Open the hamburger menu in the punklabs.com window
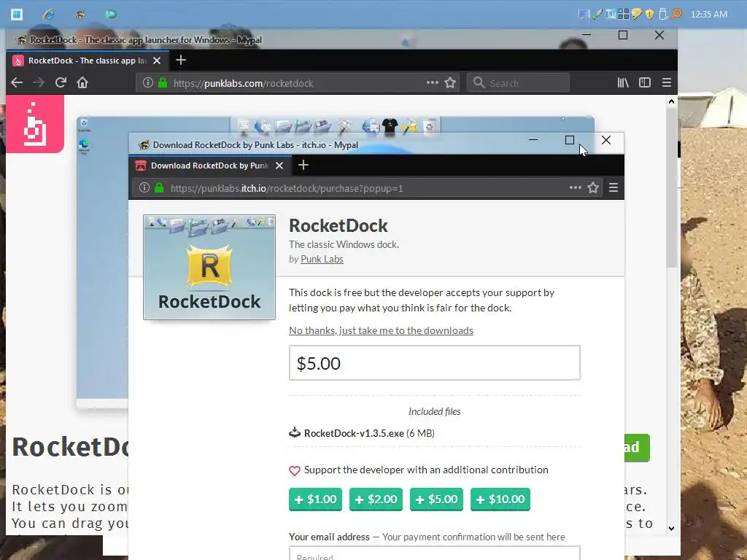The width and height of the screenshot is (747, 560). point(667,83)
